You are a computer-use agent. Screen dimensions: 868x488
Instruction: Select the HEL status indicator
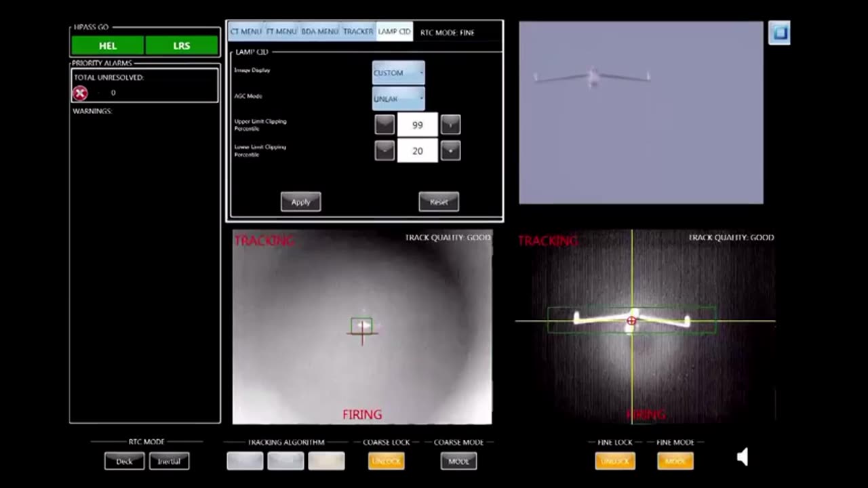coord(108,45)
